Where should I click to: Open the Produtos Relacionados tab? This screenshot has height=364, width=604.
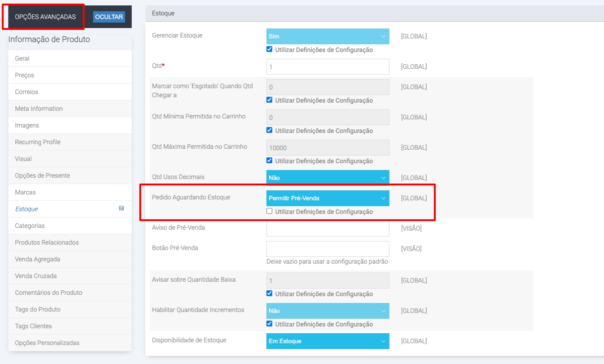47,242
